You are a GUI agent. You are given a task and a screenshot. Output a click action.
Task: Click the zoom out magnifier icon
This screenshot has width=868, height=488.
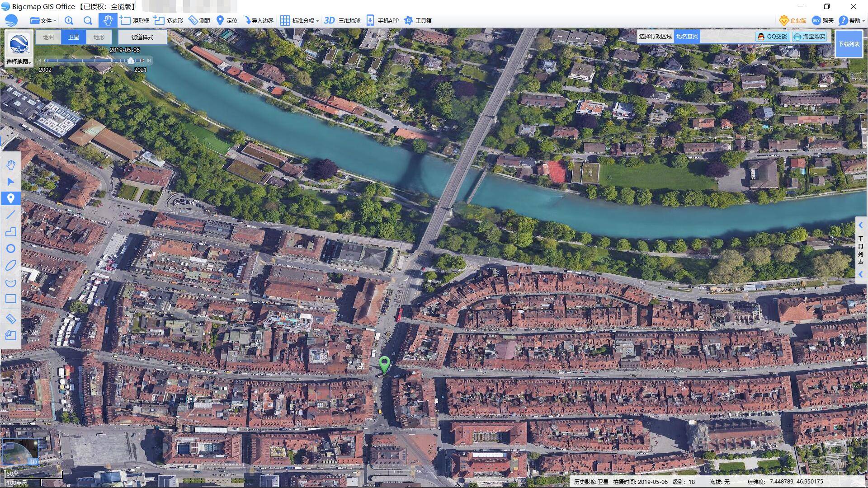[88, 20]
